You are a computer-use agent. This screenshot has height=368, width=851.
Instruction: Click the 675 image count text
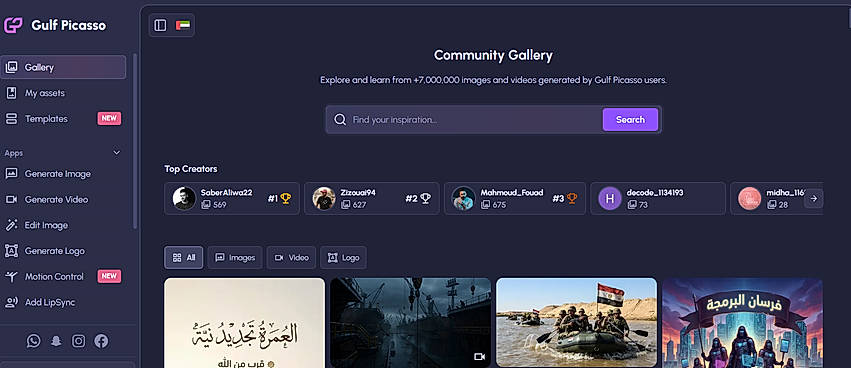pyautogui.click(x=499, y=205)
